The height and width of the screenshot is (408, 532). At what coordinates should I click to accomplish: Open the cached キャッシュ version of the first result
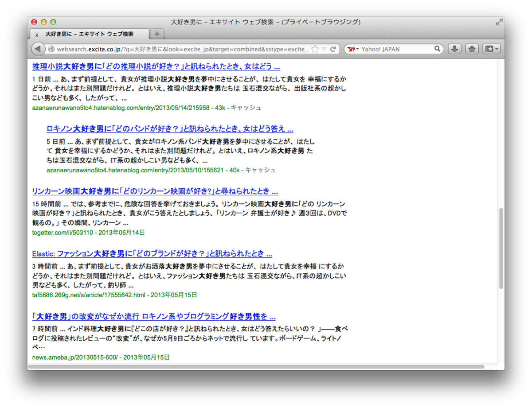point(246,107)
